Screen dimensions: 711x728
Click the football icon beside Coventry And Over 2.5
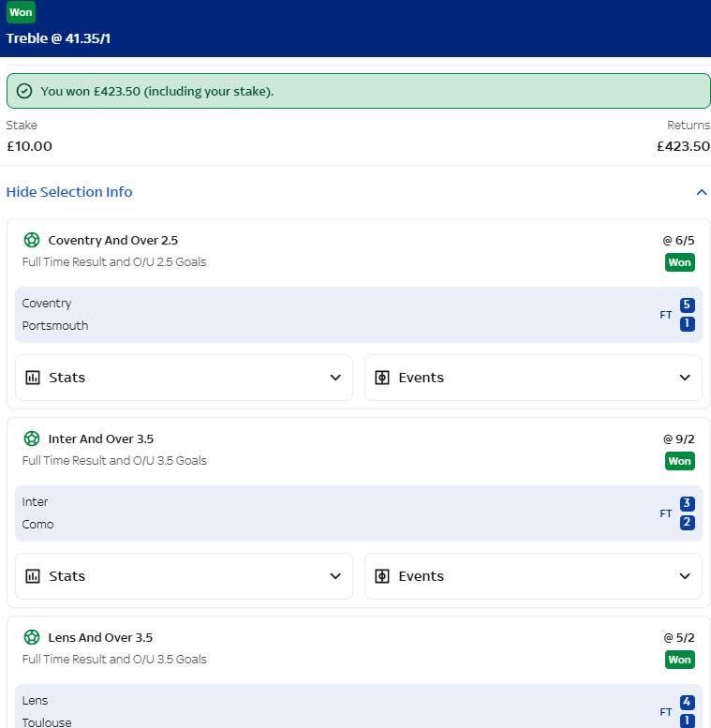pyautogui.click(x=32, y=240)
